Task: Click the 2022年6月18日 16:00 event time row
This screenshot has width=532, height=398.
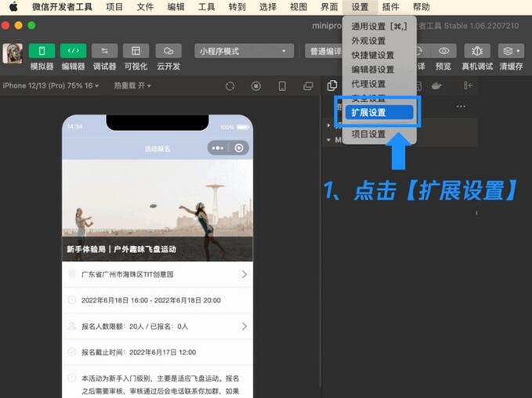Action: coord(157,300)
